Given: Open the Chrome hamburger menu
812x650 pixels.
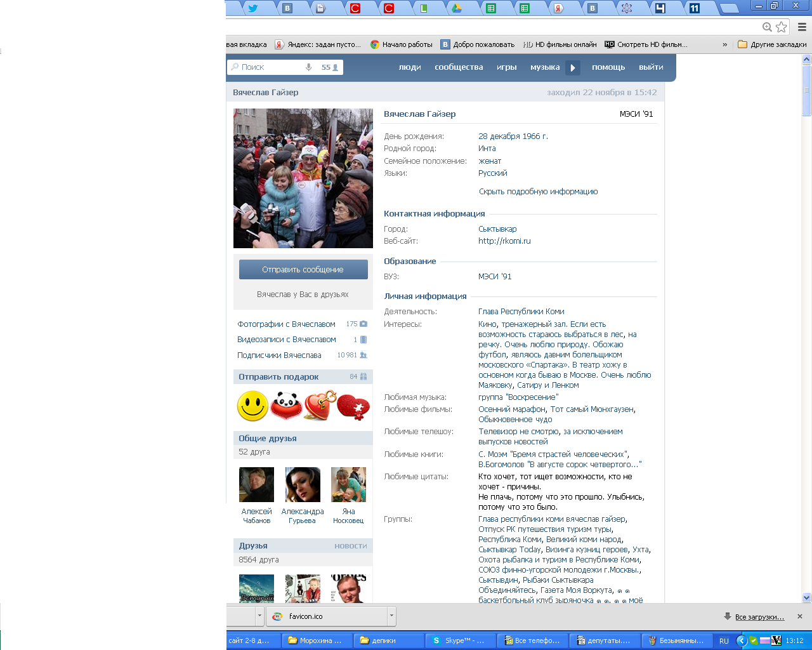Looking at the screenshot, I should (x=802, y=27).
